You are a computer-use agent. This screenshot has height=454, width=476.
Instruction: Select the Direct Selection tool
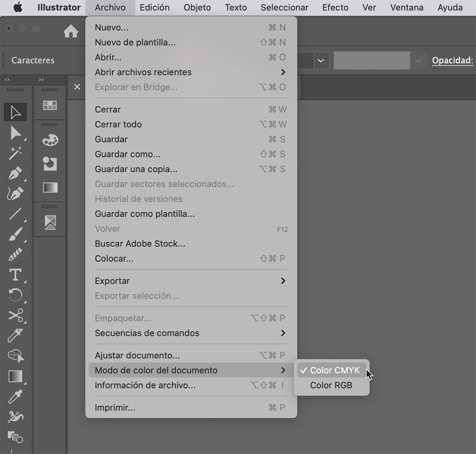(x=15, y=133)
